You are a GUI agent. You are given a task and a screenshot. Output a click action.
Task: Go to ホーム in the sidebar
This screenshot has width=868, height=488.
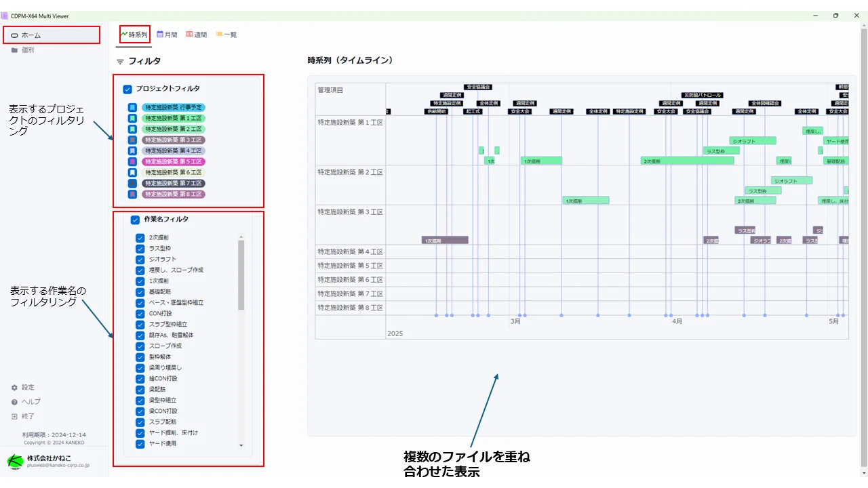click(x=52, y=35)
